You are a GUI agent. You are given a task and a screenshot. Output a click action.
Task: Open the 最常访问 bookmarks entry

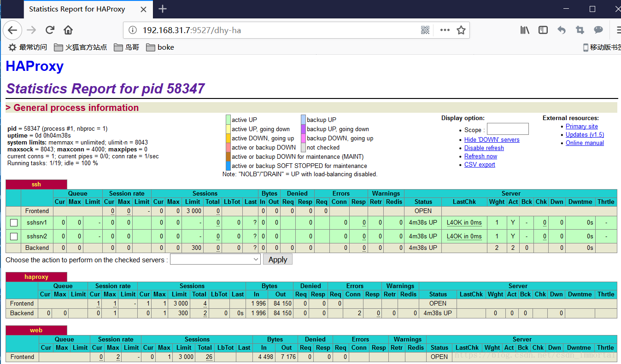28,47
